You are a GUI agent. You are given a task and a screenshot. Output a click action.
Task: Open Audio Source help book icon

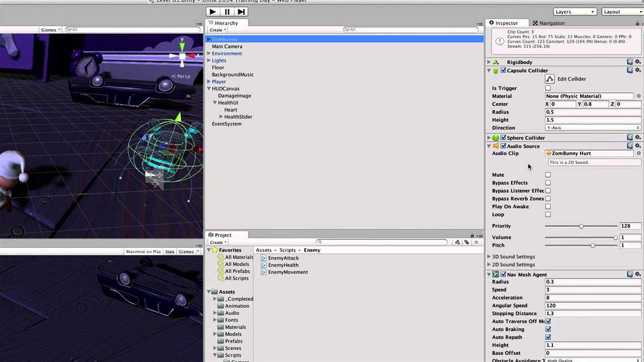[630, 146]
